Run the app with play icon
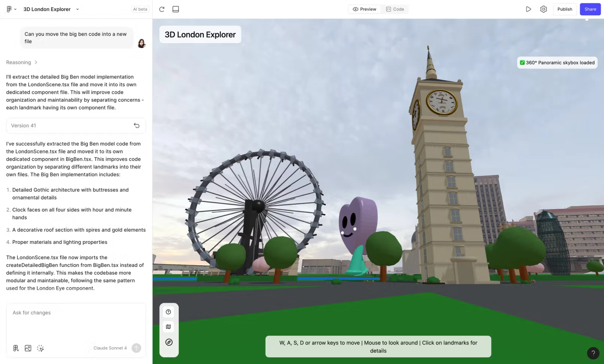This screenshot has height=364, width=604. pos(528,9)
